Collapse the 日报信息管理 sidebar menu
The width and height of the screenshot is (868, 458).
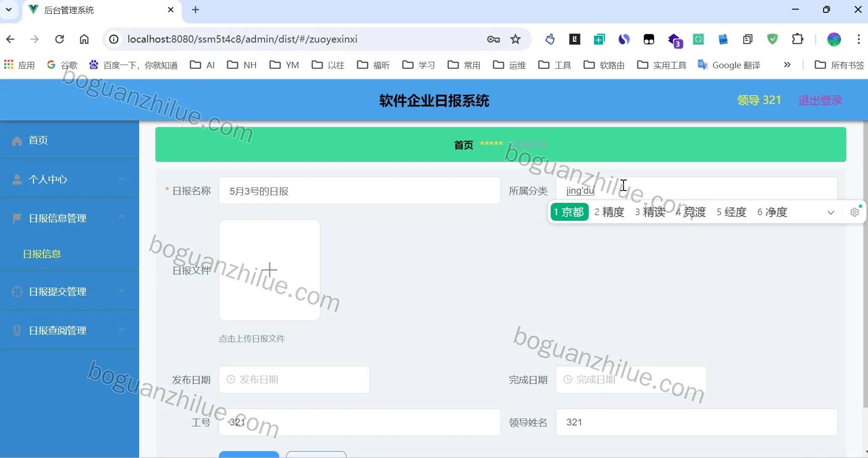click(x=70, y=218)
